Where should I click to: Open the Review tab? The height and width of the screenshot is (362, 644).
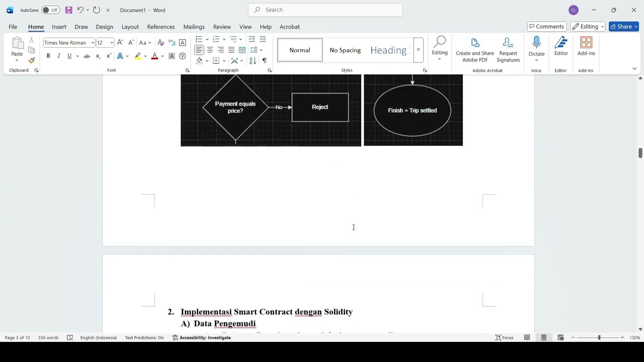coord(222,27)
